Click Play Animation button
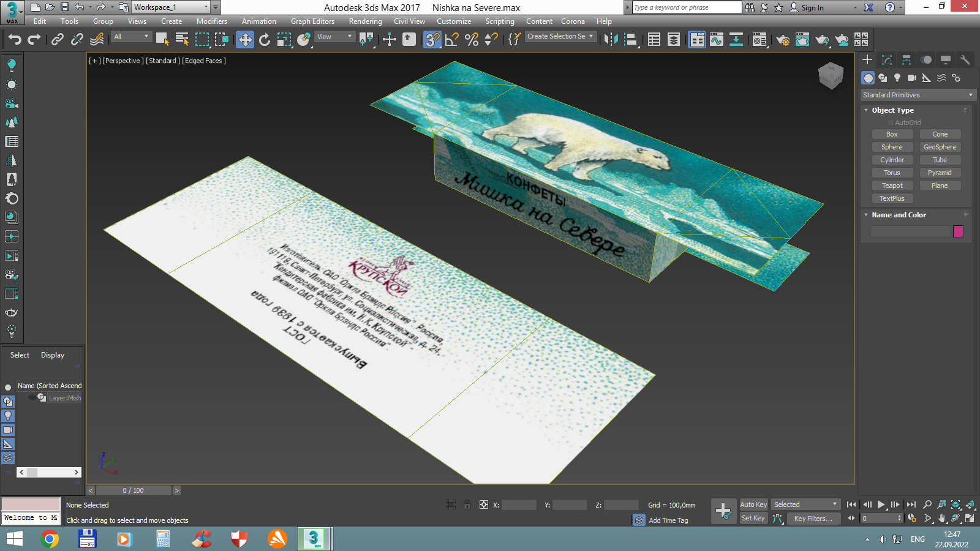This screenshot has width=980, height=551. pyautogui.click(x=881, y=504)
